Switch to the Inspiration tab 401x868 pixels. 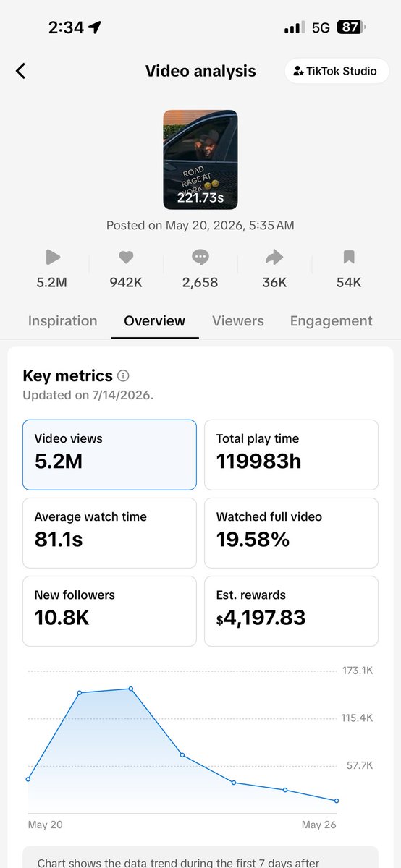[62, 320]
